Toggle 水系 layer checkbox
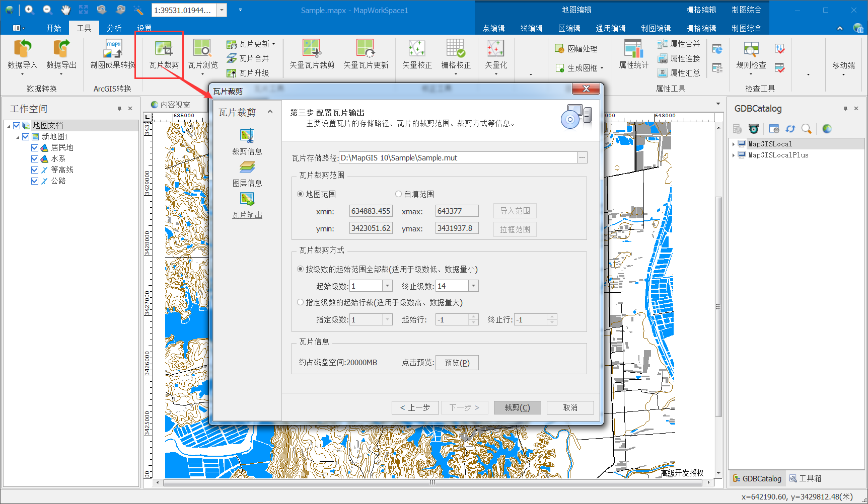 (x=35, y=158)
